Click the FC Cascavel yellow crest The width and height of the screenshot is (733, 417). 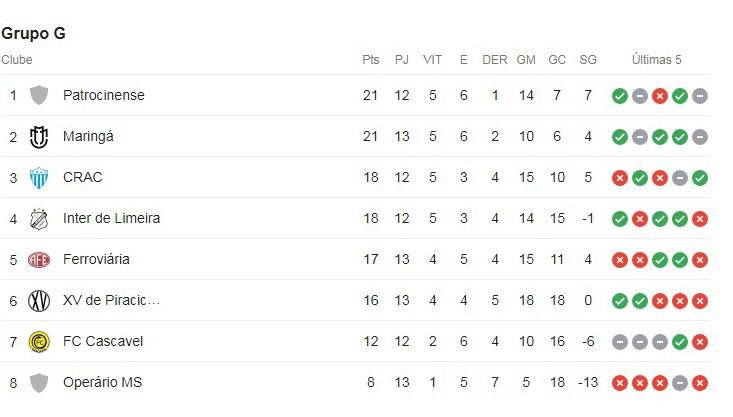pos(39,342)
